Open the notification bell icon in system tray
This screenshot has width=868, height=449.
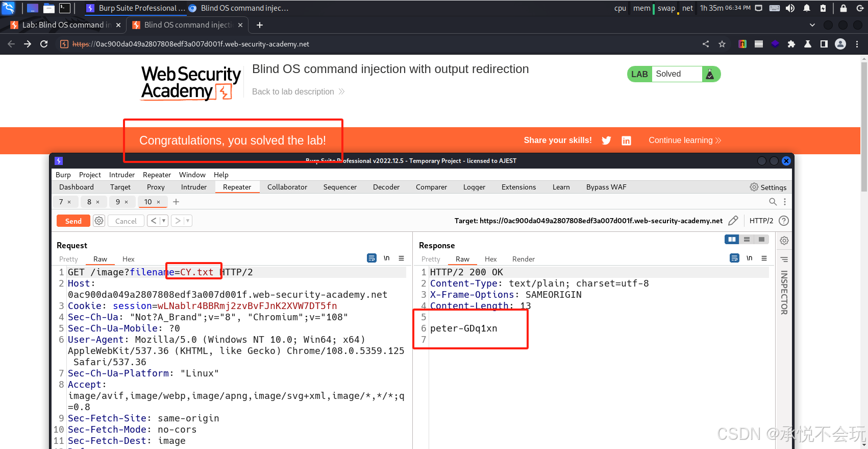click(807, 8)
